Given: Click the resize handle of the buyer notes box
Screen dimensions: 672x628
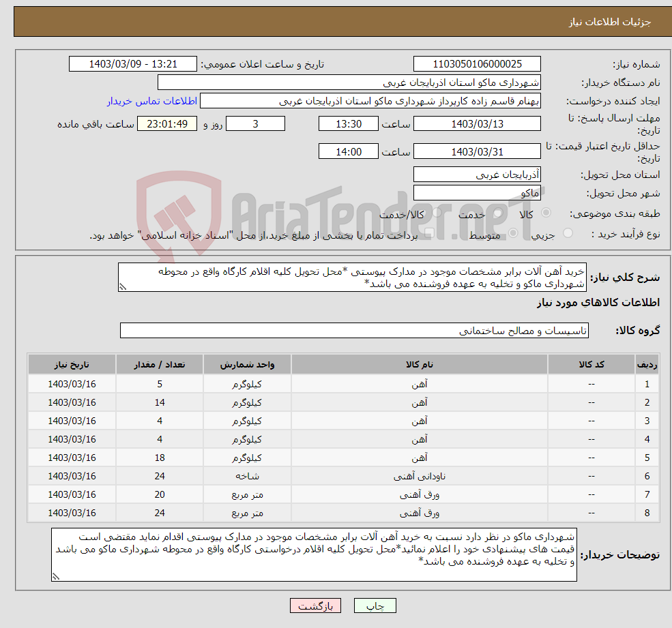Looking at the screenshot, I should click(56, 577).
